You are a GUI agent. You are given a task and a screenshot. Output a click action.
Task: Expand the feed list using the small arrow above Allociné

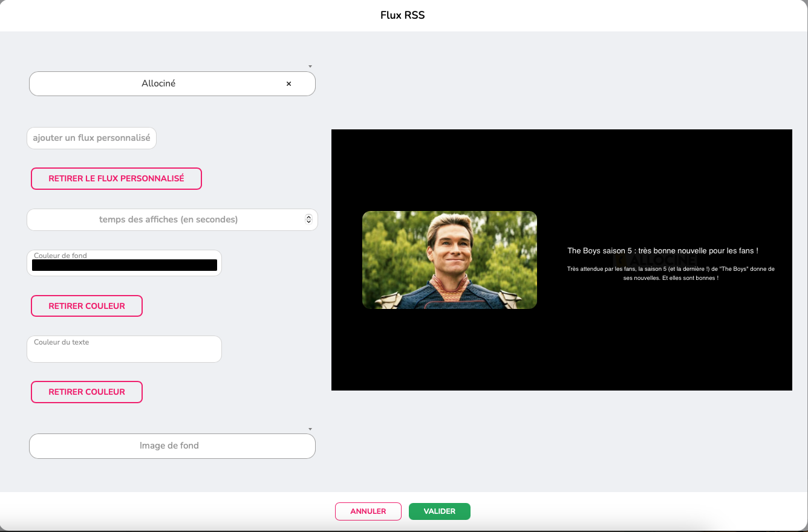[310, 66]
